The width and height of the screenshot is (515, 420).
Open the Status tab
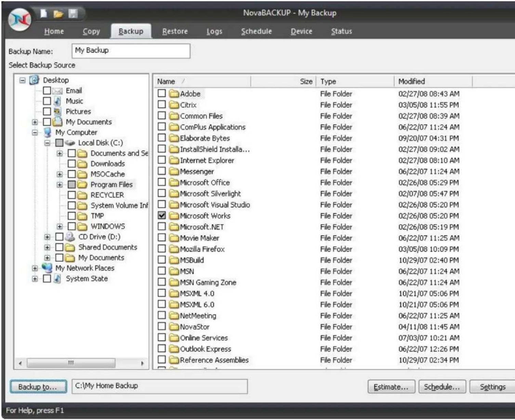tap(341, 31)
